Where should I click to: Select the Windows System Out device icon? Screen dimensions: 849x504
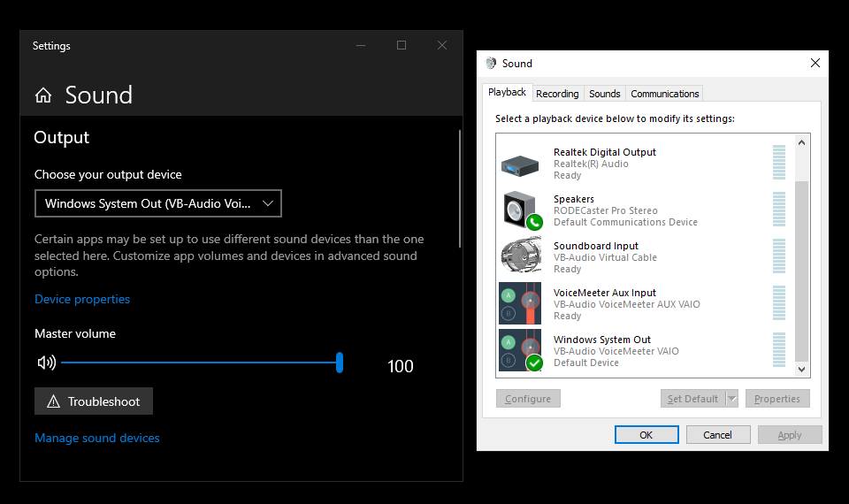(x=520, y=351)
